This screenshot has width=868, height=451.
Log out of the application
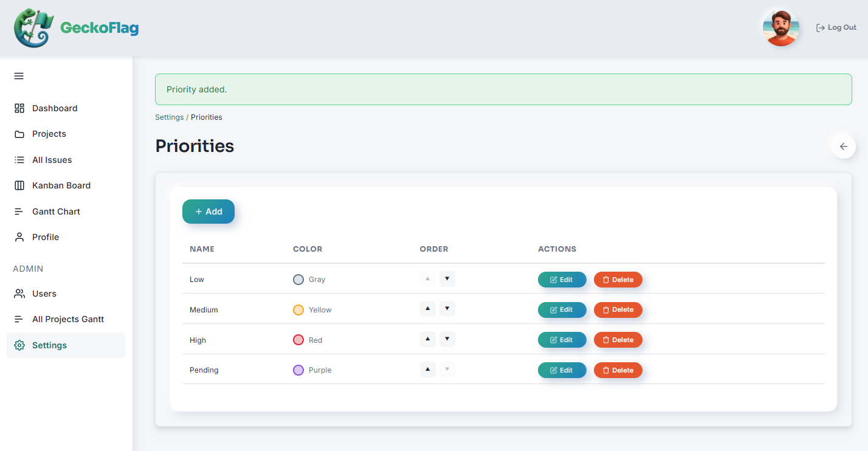coord(836,27)
